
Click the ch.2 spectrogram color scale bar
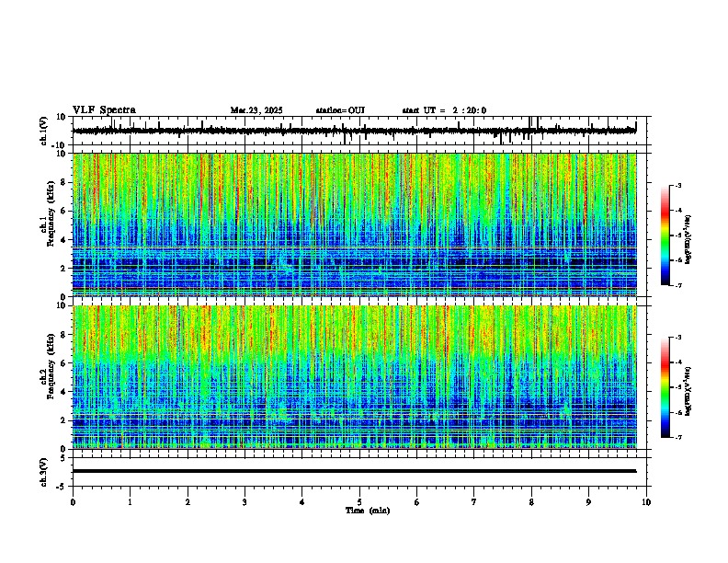665,387
